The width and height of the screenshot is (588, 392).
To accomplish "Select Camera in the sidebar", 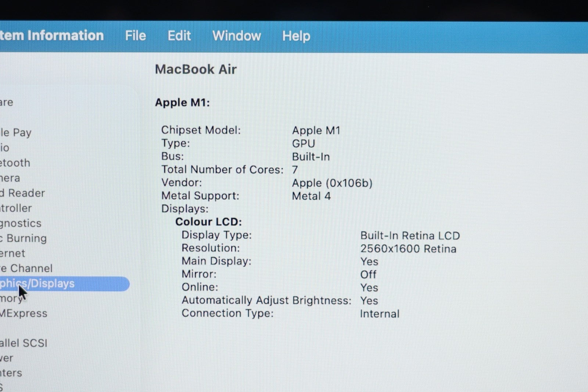I will (10, 178).
